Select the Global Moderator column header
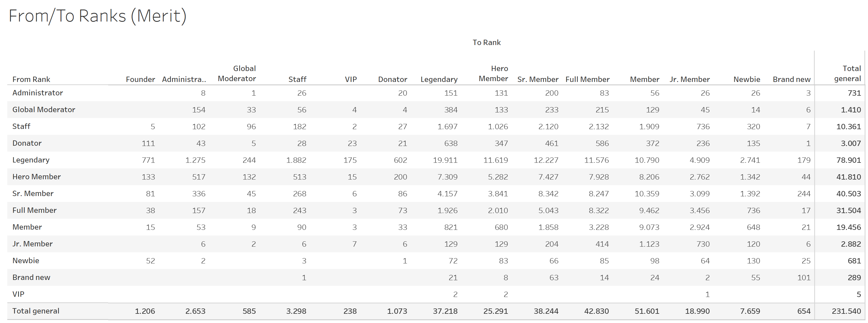This screenshot has width=868, height=323. click(237, 74)
